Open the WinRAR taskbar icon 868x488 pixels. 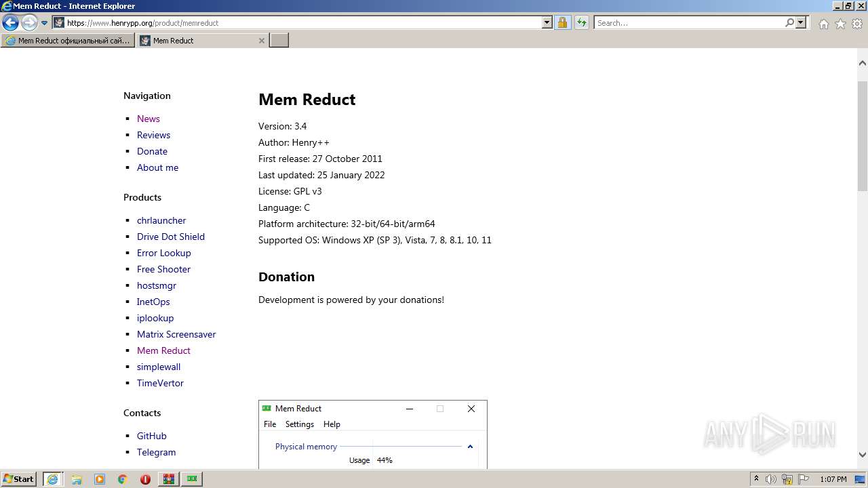click(x=169, y=479)
